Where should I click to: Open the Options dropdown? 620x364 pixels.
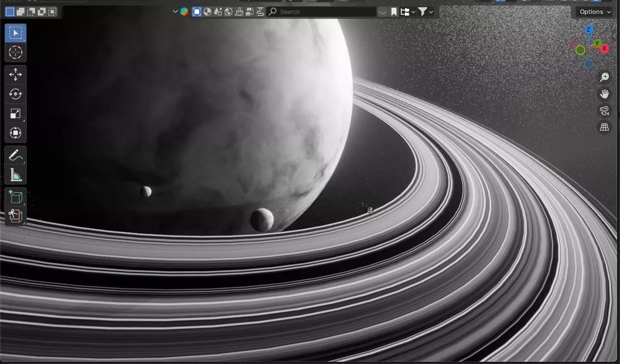coord(594,12)
